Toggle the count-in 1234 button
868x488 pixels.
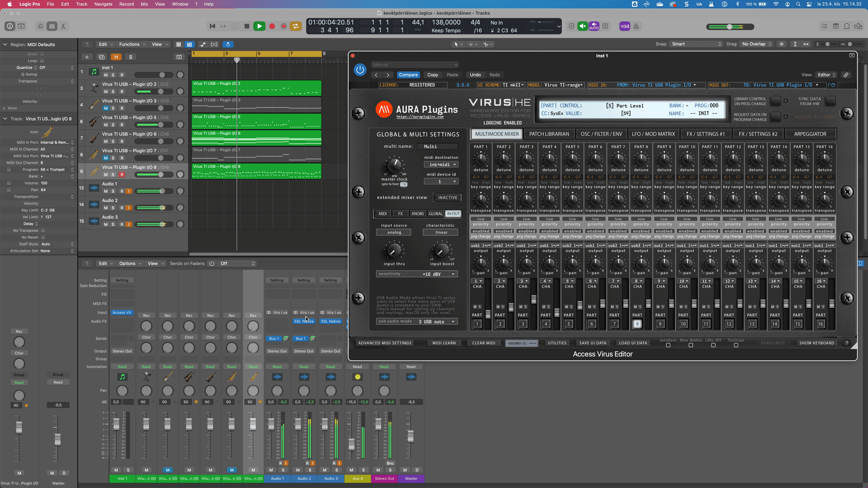point(625,26)
